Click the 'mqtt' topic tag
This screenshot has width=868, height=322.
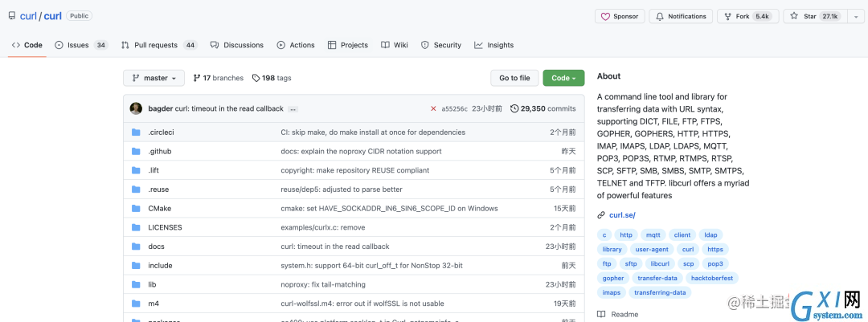click(653, 235)
